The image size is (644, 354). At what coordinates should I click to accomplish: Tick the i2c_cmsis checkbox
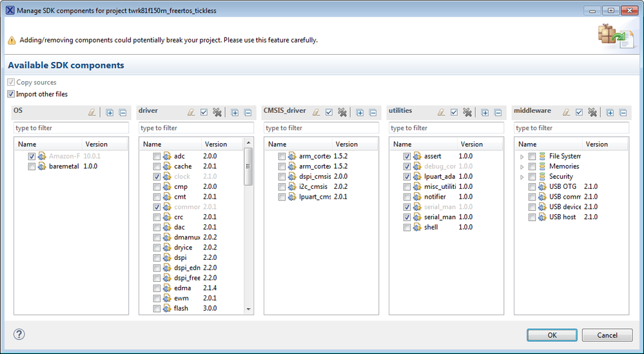pyautogui.click(x=281, y=186)
